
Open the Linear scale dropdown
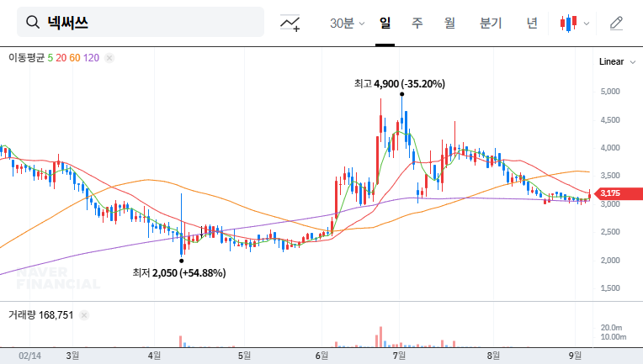[x=617, y=62]
